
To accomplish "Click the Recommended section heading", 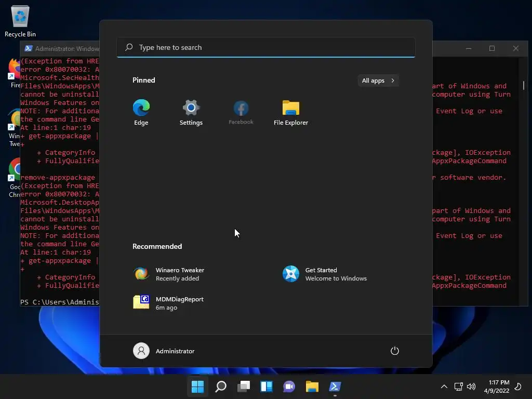I will coord(157,246).
